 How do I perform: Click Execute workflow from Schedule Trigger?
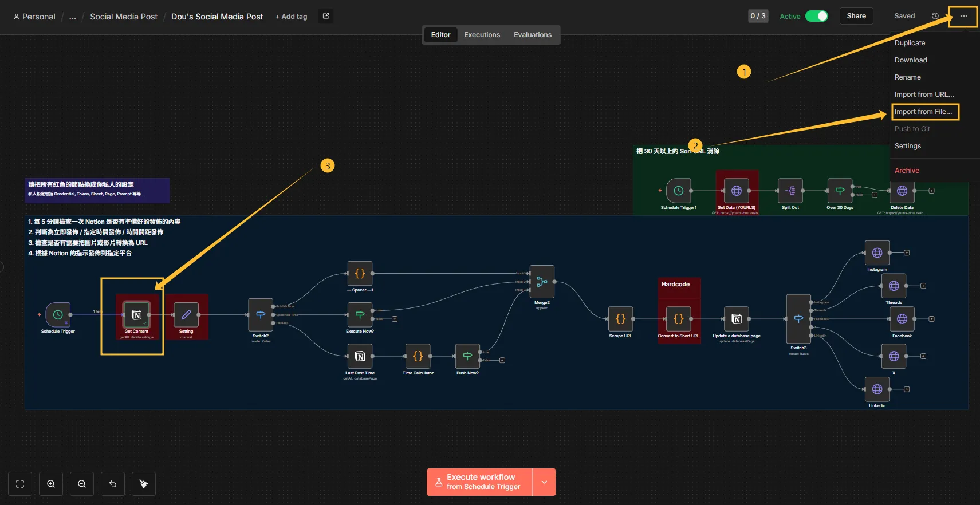[x=480, y=482]
